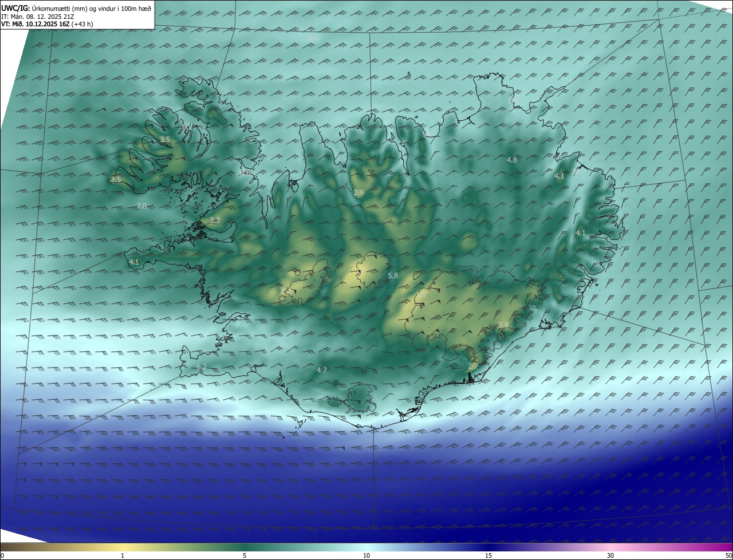Click the dark navy color band above the '15' tick
The image size is (733, 560).
click(x=488, y=547)
